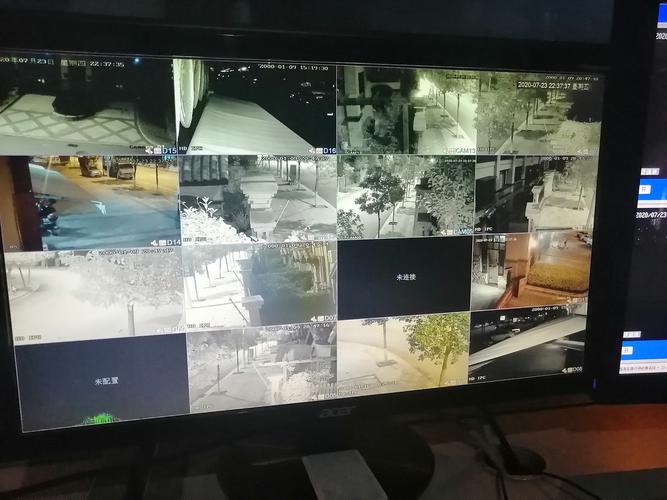Click the 22:37:35 timestamp in first tile
Screen dimensions: 667x500
pos(107,64)
